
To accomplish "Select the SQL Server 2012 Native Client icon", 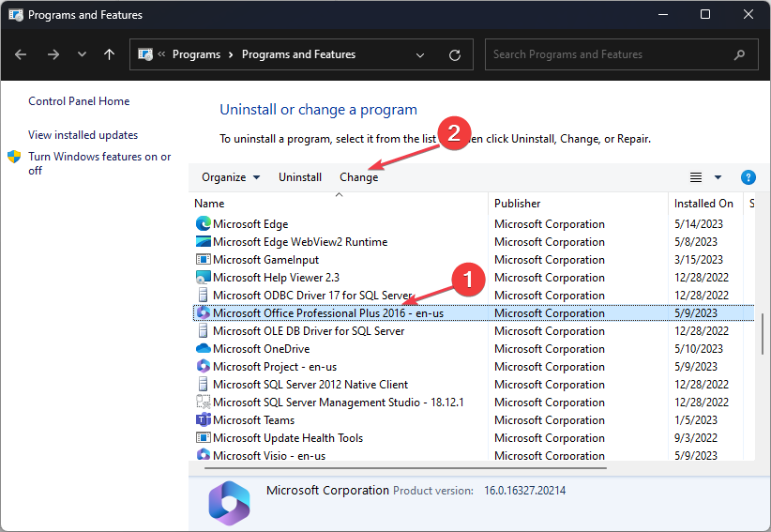I will pos(203,384).
